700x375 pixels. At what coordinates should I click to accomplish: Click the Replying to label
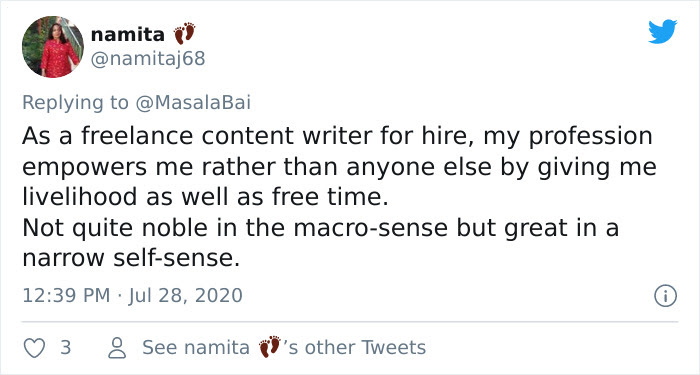pos(75,103)
